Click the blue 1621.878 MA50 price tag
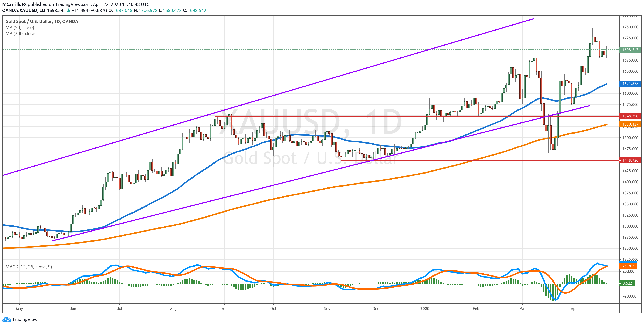This screenshot has height=326, width=644. [630, 84]
